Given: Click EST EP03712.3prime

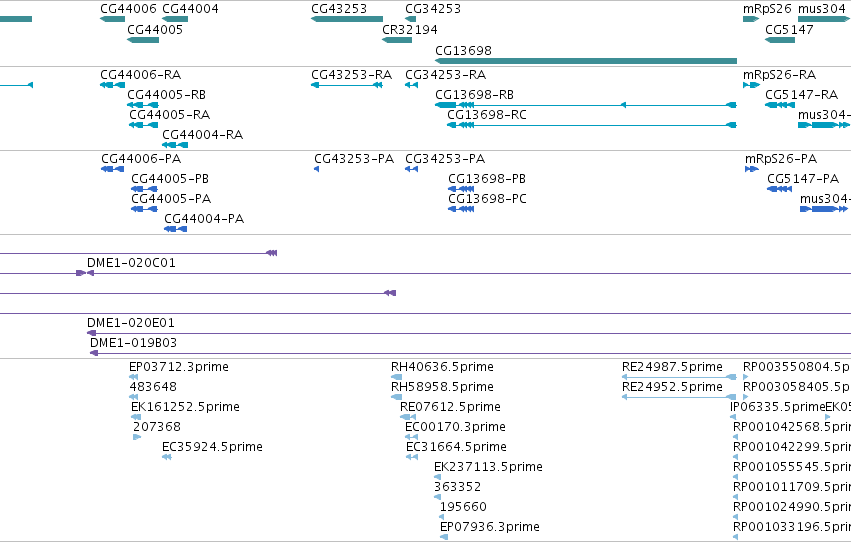Looking at the screenshot, I should [179, 367].
